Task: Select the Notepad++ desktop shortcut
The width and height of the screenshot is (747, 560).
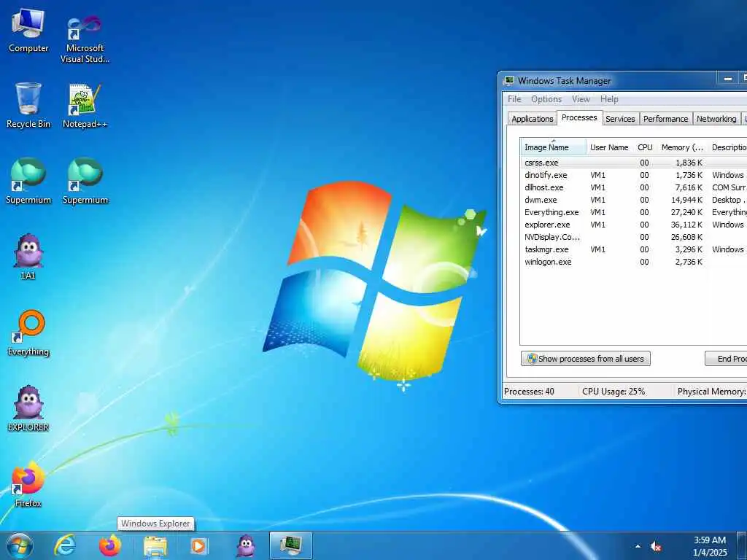Action: 85,106
